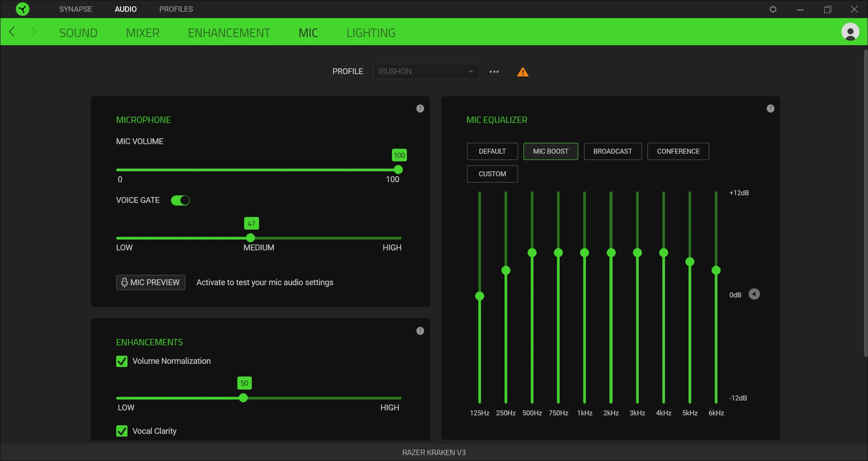Select the Broadcast equalizer preset

click(613, 151)
